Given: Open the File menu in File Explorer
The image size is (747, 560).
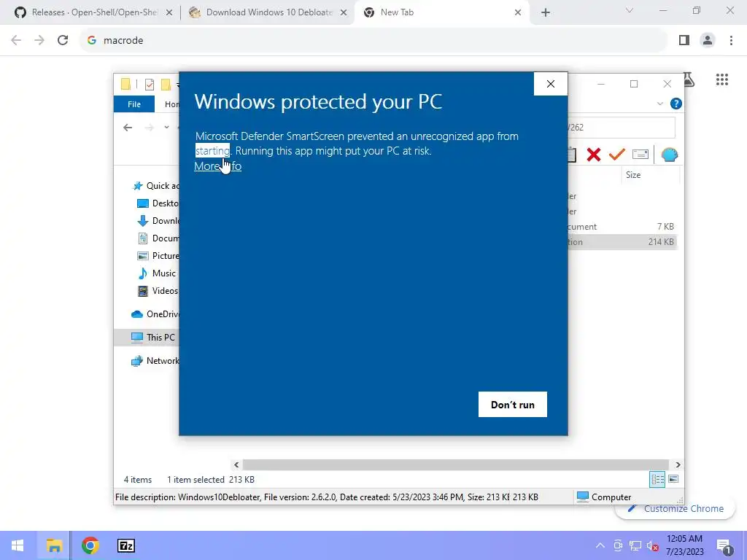Looking at the screenshot, I should point(134,104).
